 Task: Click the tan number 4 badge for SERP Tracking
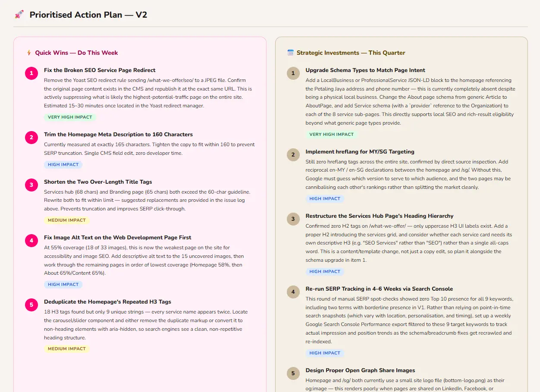click(x=293, y=292)
